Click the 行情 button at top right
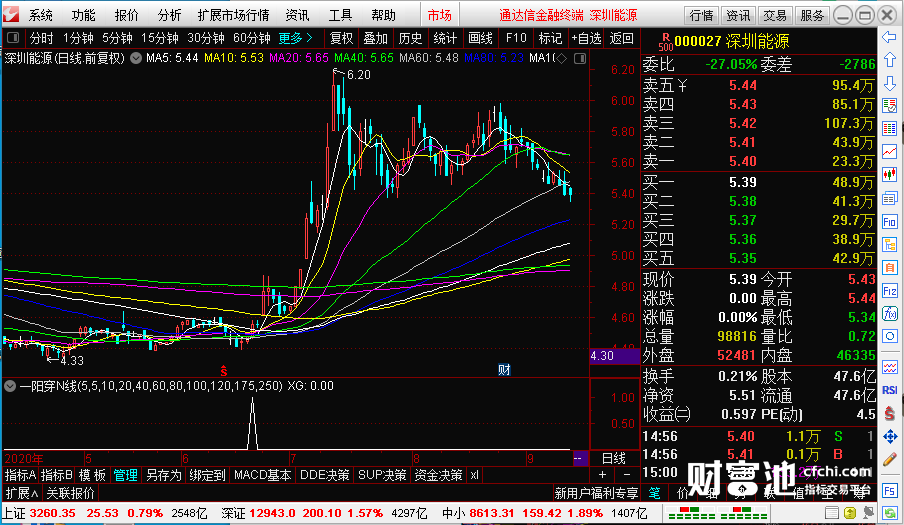 click(701, 16)
